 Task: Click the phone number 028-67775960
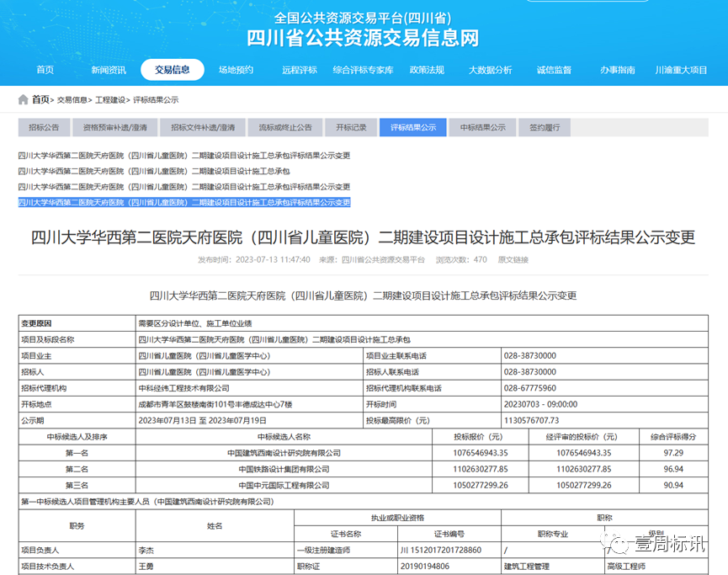(x=529, y=388)
